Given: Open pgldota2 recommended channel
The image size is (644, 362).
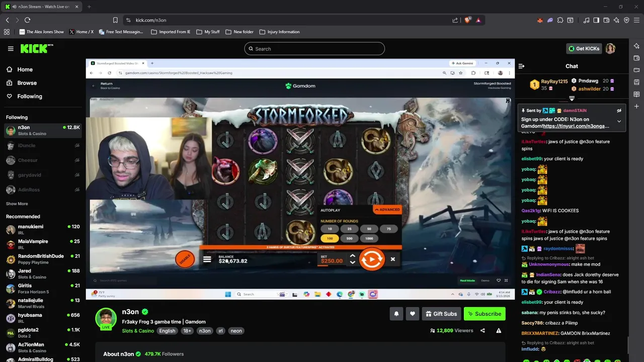Looking at the screenshot, I should click(x=43, y=332).
